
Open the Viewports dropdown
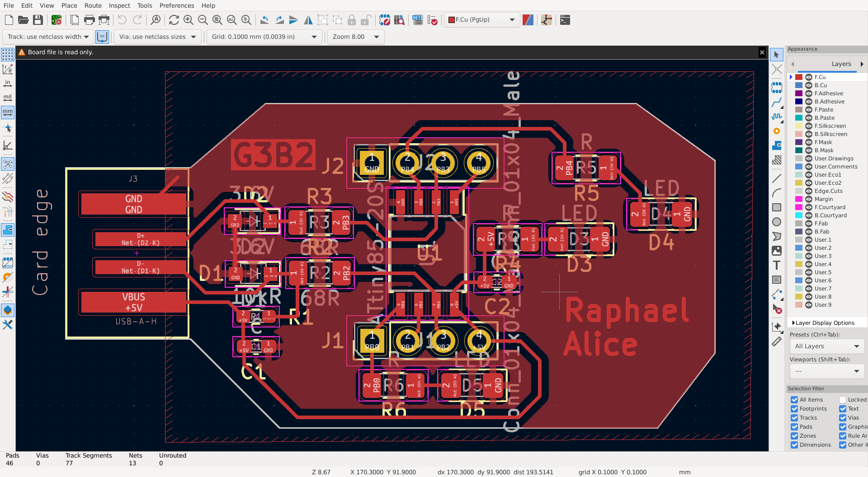coord(827,371)
